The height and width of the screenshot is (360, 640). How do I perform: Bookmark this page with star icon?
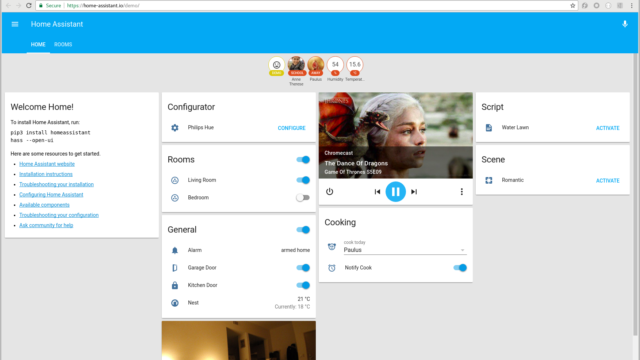(573, 5)
